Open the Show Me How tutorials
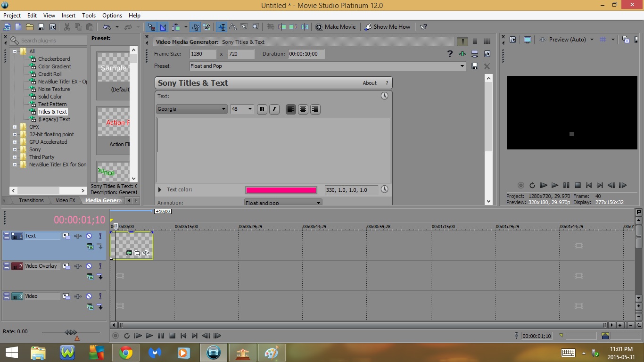Viewport: 644px width, 362px height. click(388, 27)
